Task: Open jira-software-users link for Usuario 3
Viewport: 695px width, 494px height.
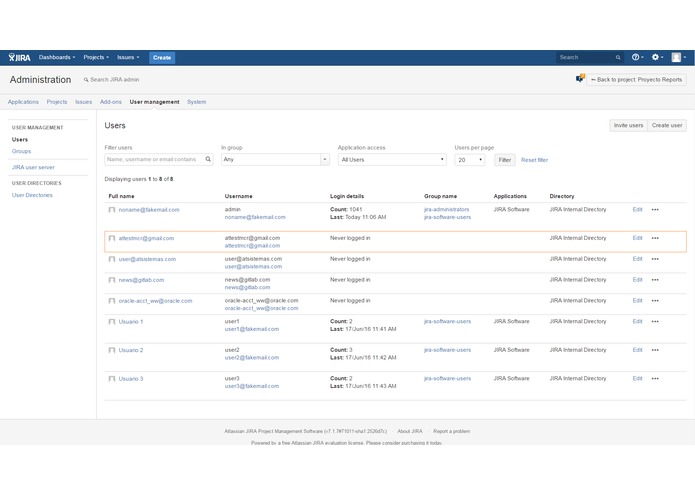Action: (x=447, y=379)
